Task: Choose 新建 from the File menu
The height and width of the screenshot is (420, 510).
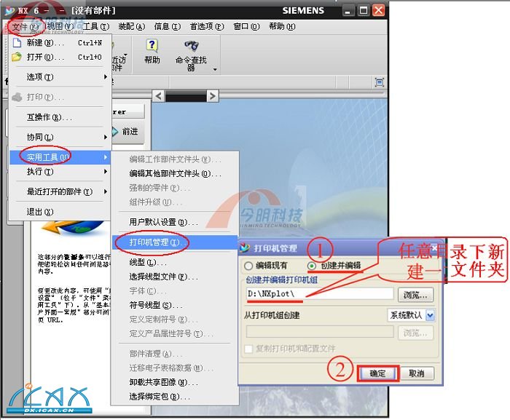Action: (x=60, y=43)
